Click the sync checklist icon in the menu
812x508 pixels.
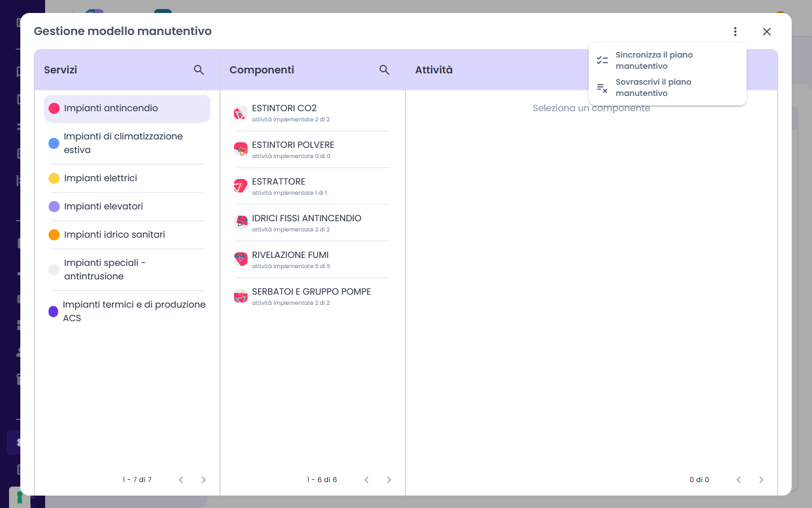602,60
